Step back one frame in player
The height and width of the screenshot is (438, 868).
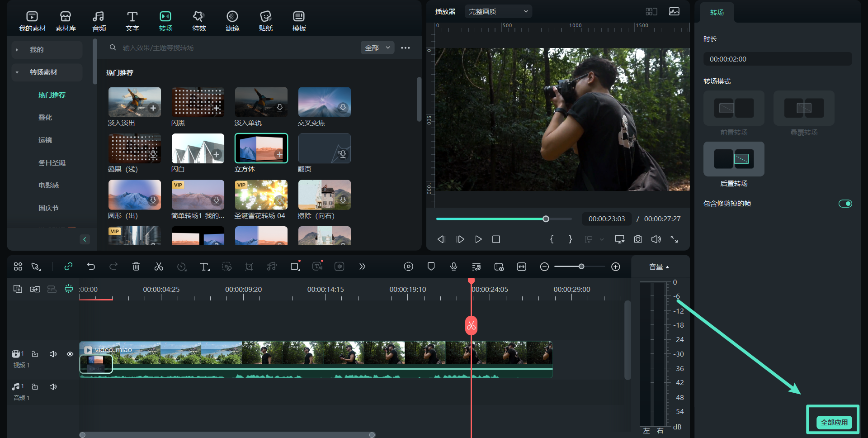point(442,239)
